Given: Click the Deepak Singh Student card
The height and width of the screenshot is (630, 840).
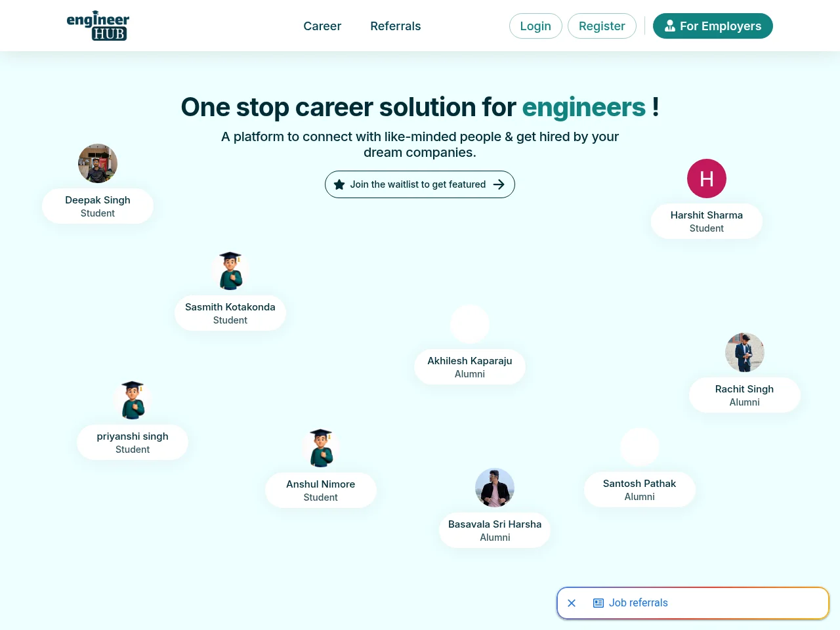Looking at the screenshot, I should tap(98, 206).
